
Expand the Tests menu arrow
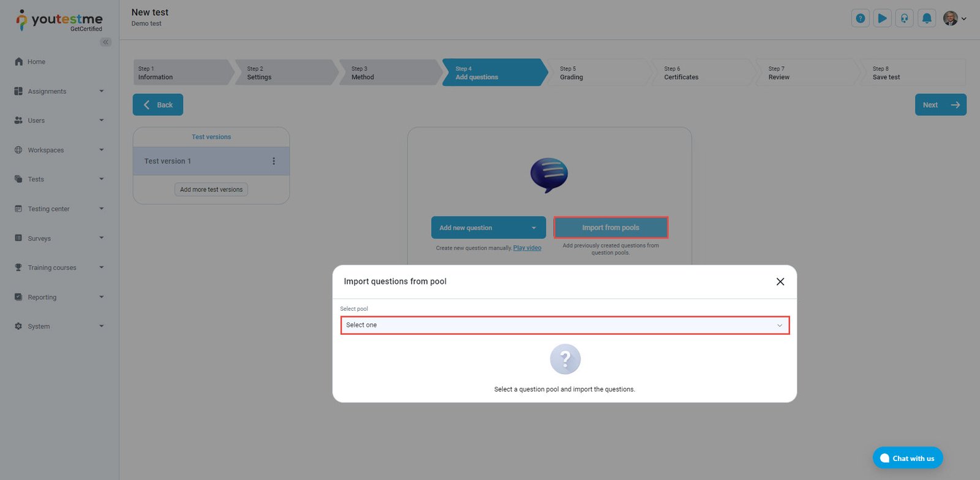[x=102, y=180]
